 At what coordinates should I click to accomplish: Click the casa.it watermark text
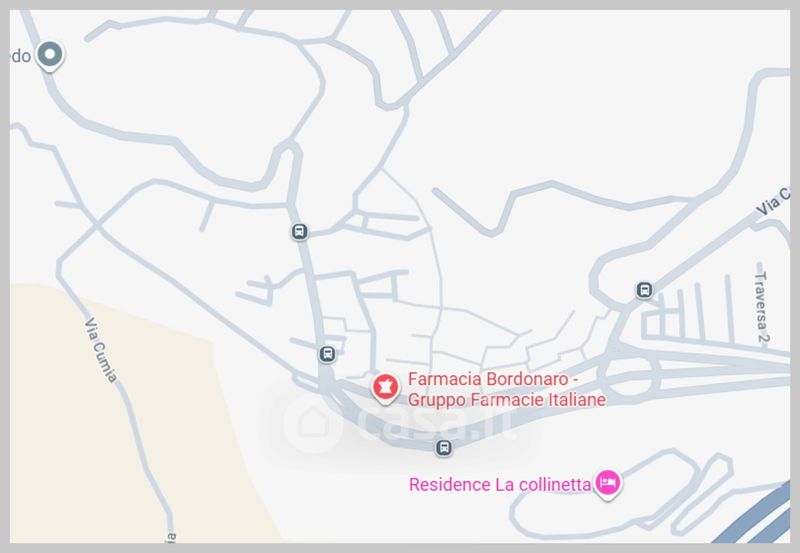point(435,423)
